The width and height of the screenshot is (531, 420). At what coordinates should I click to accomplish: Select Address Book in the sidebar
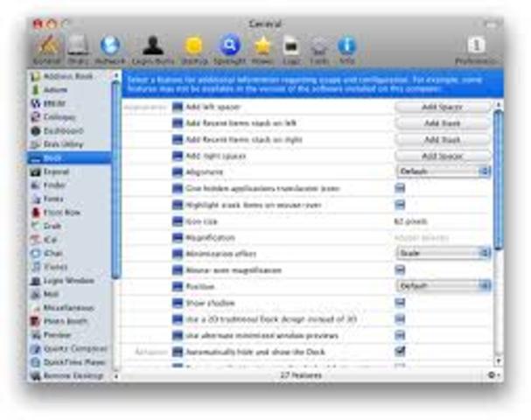pyautogui.click(x=69, y=76)
